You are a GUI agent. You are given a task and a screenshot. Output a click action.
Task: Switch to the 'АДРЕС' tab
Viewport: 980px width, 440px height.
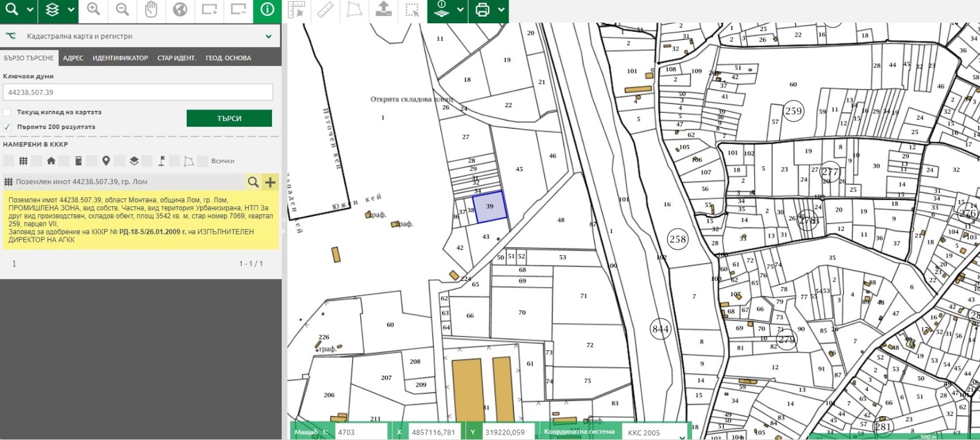73,58
